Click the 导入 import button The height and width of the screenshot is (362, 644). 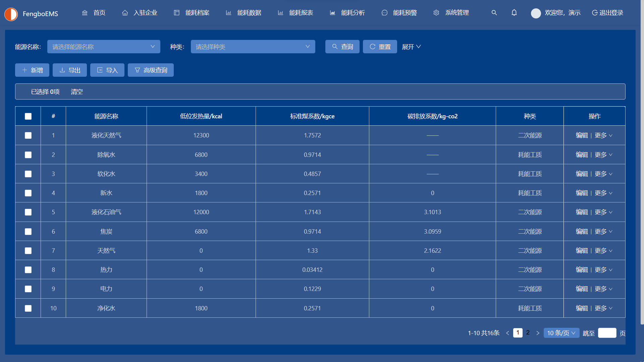(107, 70)
